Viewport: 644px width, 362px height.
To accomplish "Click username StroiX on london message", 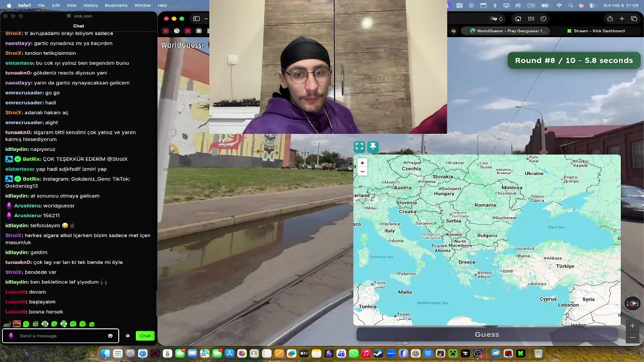I will pyautogui.click(x=14, y=53).
